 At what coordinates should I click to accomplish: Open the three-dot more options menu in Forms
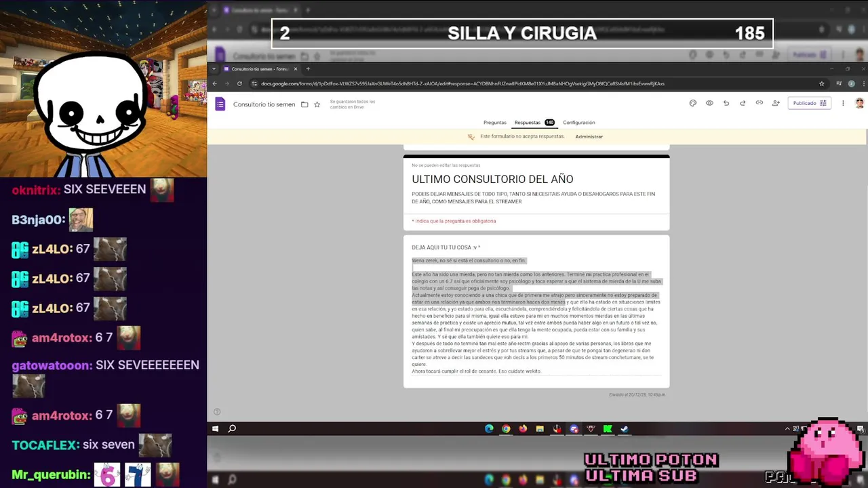click(843, 103)
